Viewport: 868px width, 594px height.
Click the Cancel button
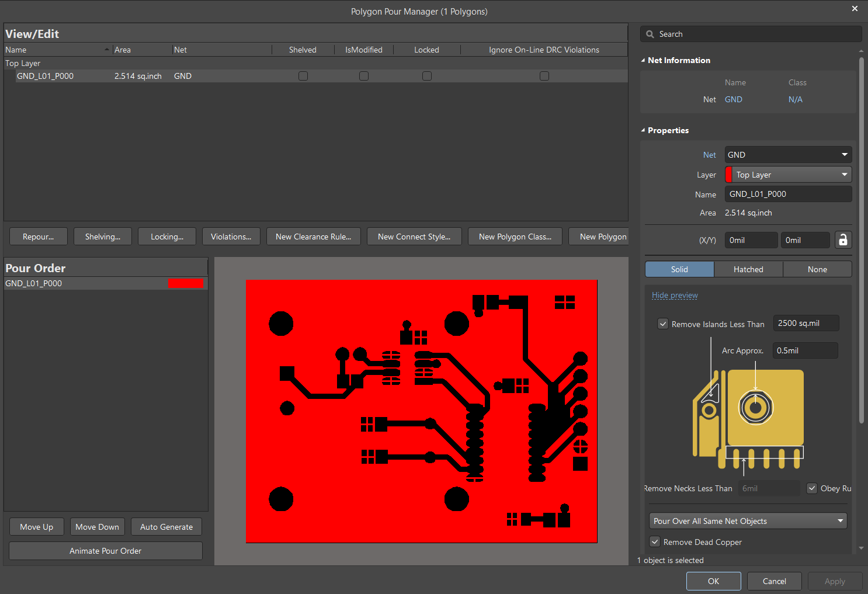click(775, 581)
